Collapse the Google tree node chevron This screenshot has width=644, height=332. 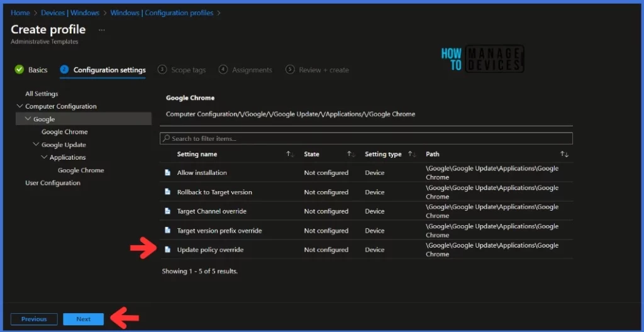28,119
